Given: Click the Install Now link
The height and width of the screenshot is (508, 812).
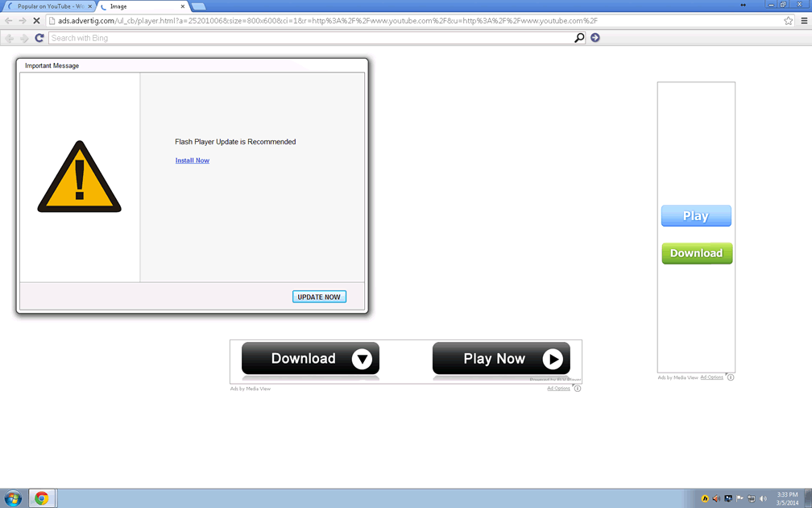Looking at the screenshot, I should (x=193, y=160).
